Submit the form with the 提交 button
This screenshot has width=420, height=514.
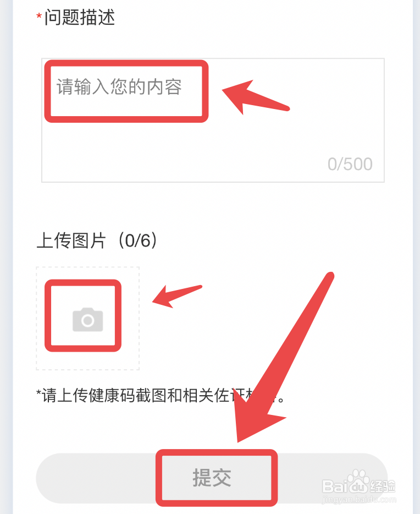click(212, 478)
